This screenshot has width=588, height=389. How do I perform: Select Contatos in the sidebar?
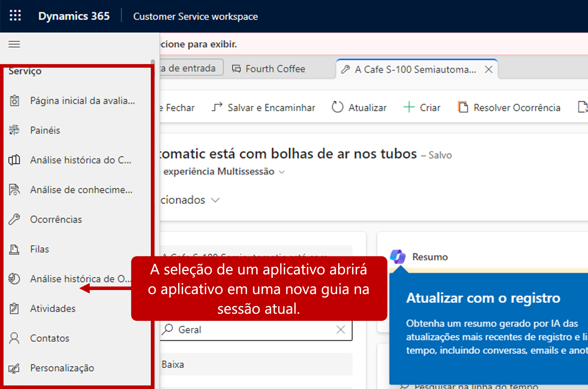(x=50, y=338)
